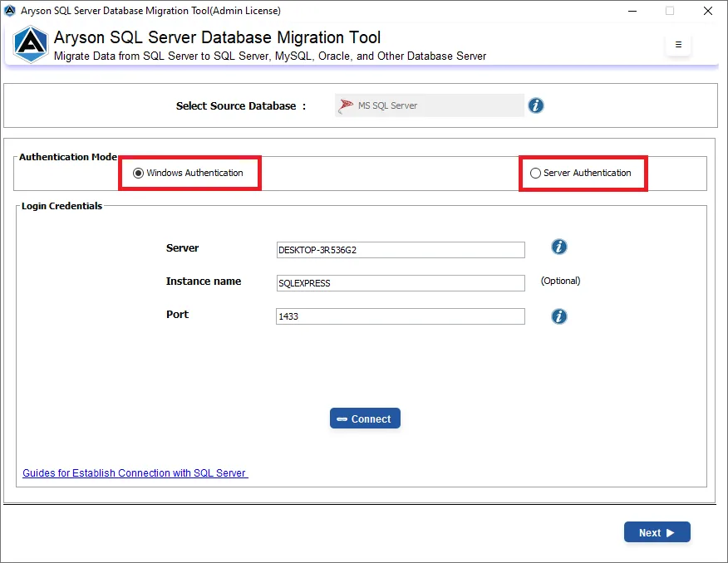Click the Instance name input field
The height and width of the screenshot is (563, 728).
[401, 283]
